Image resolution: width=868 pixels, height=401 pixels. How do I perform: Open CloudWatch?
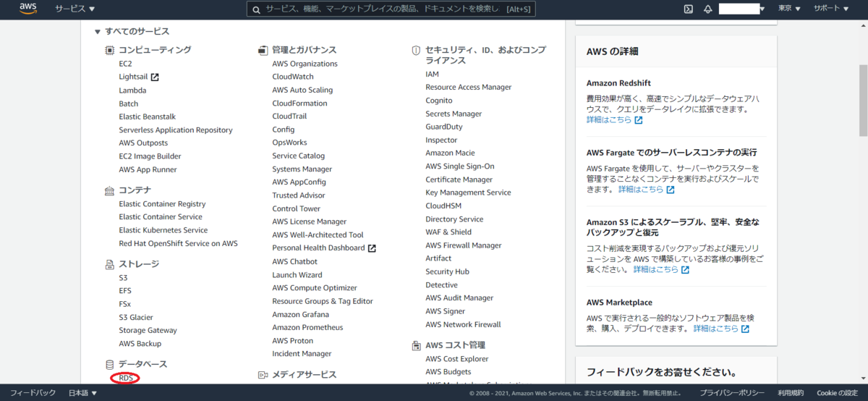pyautogui.click(x=293, y=77)
